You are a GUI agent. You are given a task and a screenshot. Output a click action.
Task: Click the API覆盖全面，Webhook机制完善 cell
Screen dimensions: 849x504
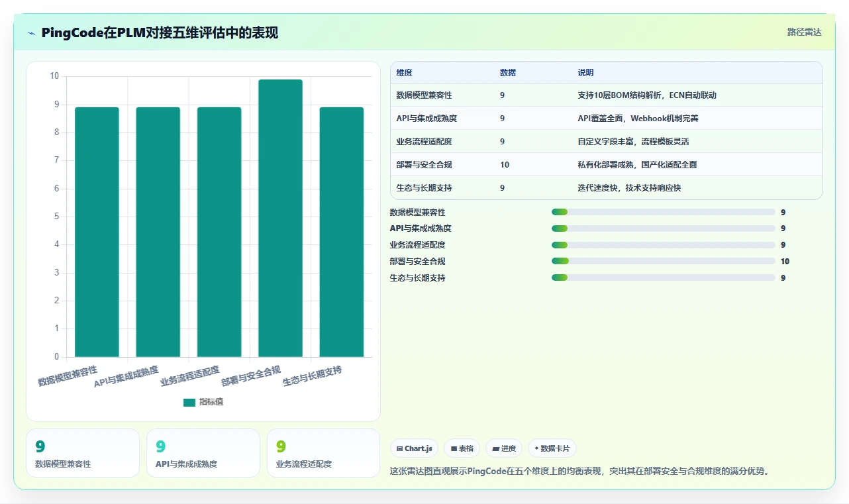click(638, 119)
